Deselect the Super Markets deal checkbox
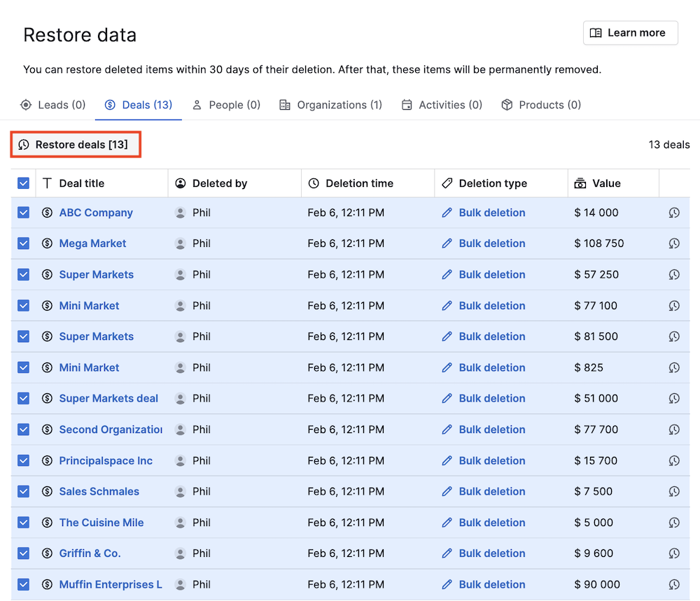 pyautogui.click(x=24, y=398)
